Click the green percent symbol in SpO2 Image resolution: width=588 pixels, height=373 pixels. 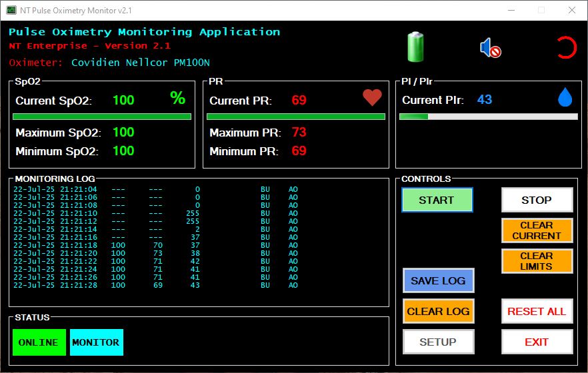pyautogui.click(x=178, y=98)
